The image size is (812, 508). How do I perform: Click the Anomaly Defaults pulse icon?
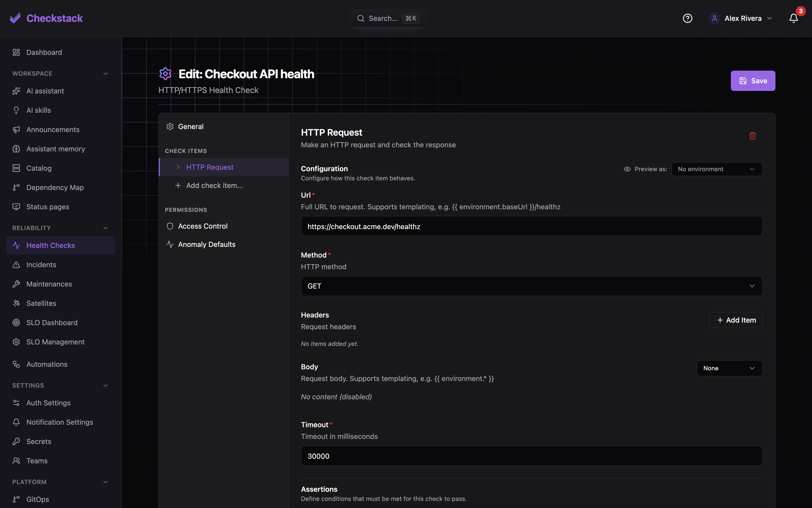pos(170,245)
